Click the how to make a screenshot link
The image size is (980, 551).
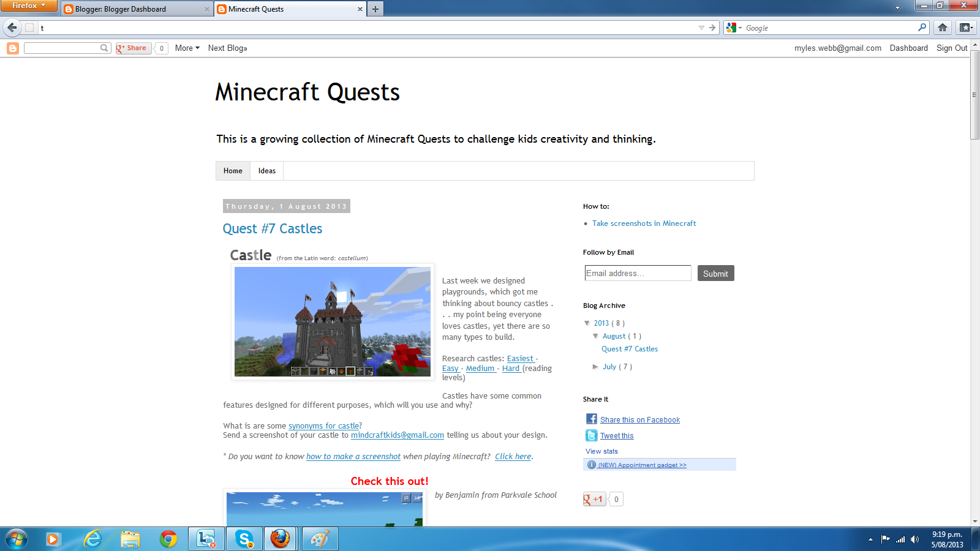tap(353, 457)
